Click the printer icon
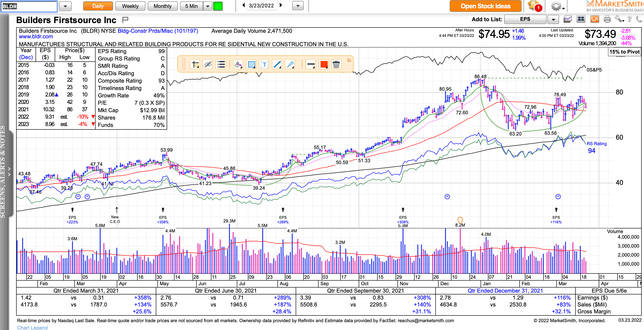The height and width of the screenshot is (330, 644). (607, 19)
